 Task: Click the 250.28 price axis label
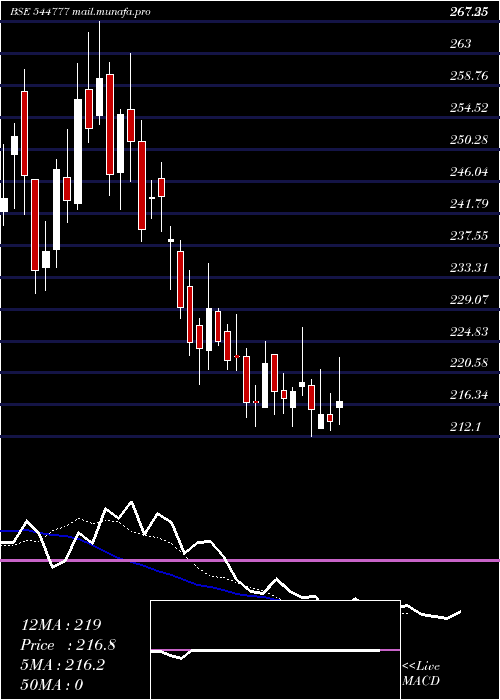(469, 140)
